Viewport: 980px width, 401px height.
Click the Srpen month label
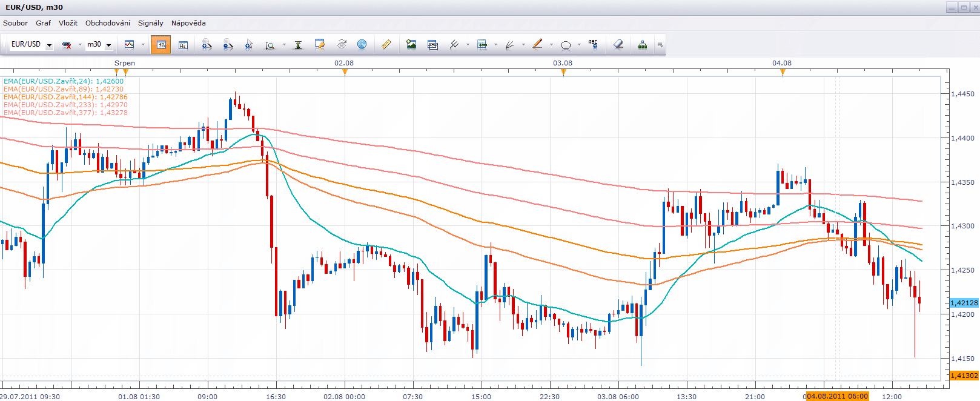[125, 63]
